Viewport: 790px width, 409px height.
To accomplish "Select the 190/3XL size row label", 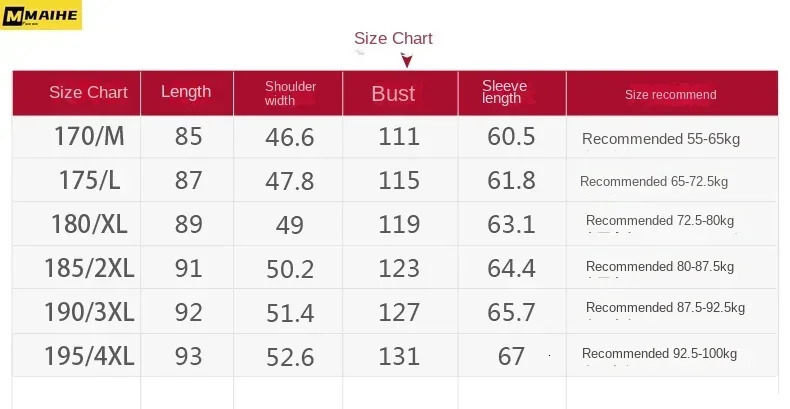I will pos(88,312).
